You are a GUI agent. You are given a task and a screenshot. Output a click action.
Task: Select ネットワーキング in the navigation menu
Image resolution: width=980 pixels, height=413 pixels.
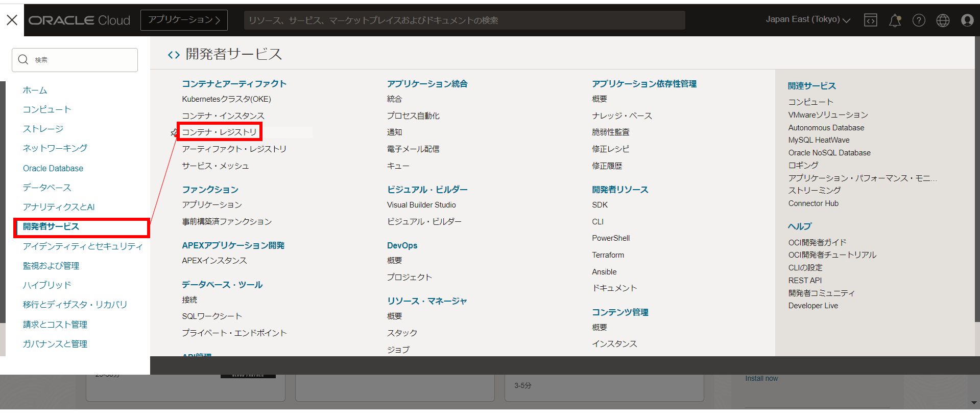tap(55, 148)
